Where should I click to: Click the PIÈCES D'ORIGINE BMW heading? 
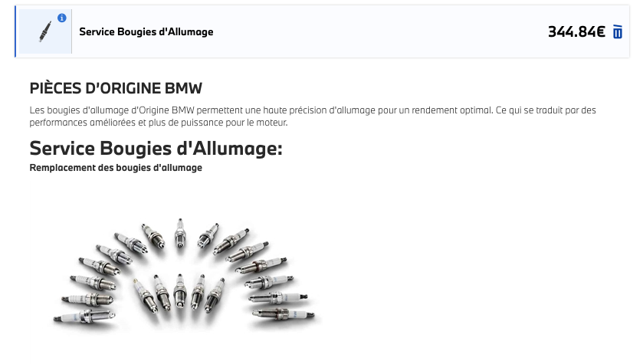tap(116, 88)
